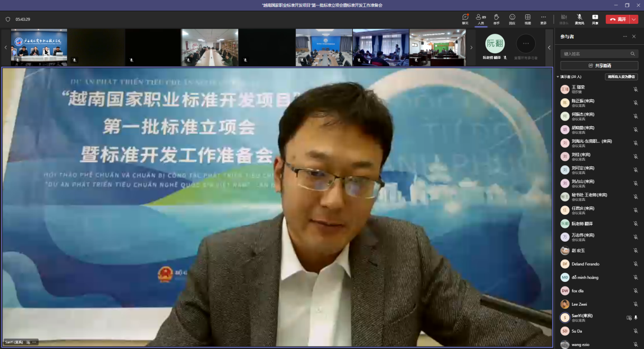Click the shield security icon beside timer
This screenshot has width=644, height=349.
8,19
